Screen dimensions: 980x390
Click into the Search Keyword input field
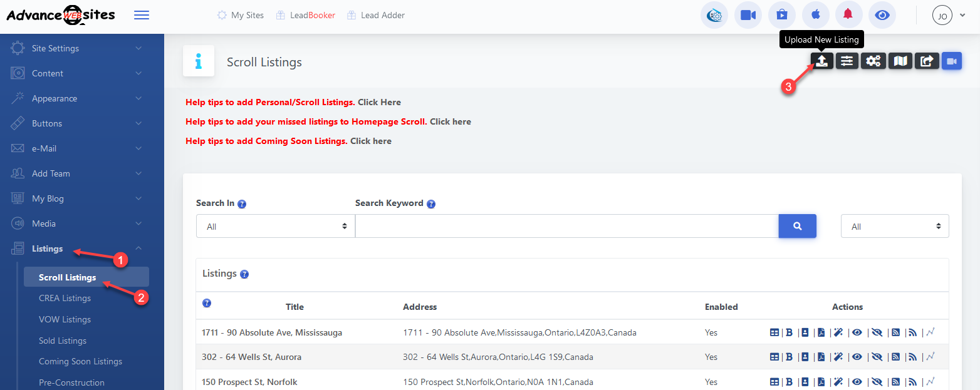click(x=566, y=226)
